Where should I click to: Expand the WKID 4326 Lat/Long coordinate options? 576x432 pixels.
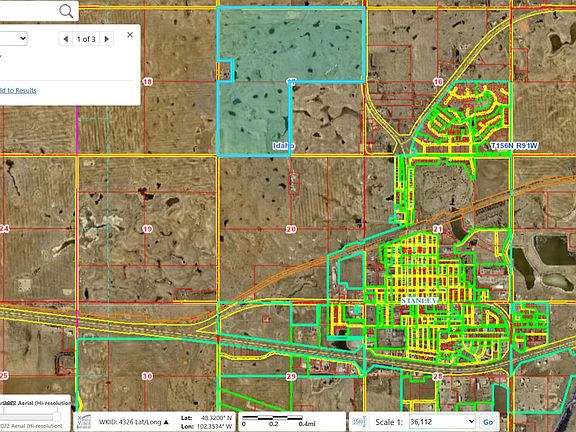pos(134,422)
